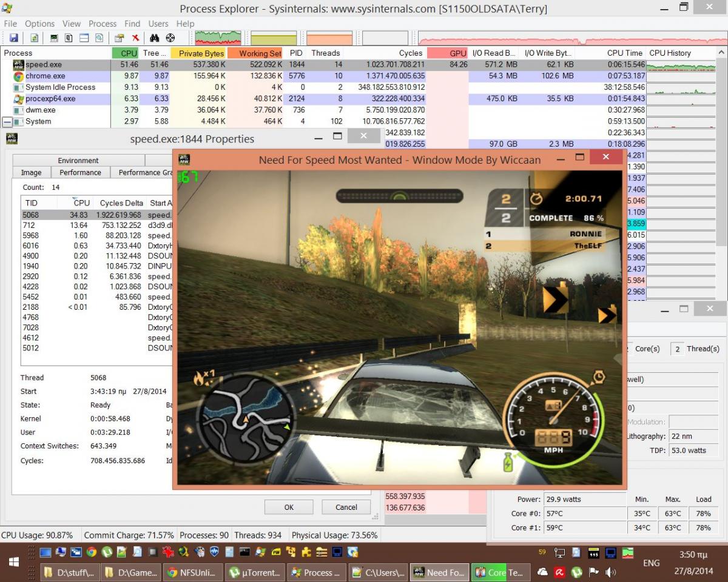The width and height of the screenshot is (728, 582).
Task: Click the ENG language indicator
Action: (x=652, y=563)
